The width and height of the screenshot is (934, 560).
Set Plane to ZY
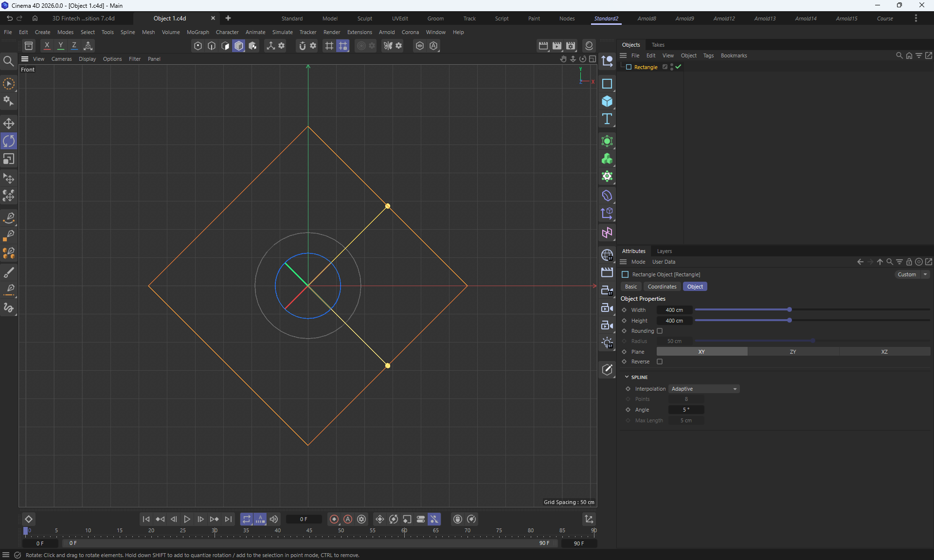point(792,352)
